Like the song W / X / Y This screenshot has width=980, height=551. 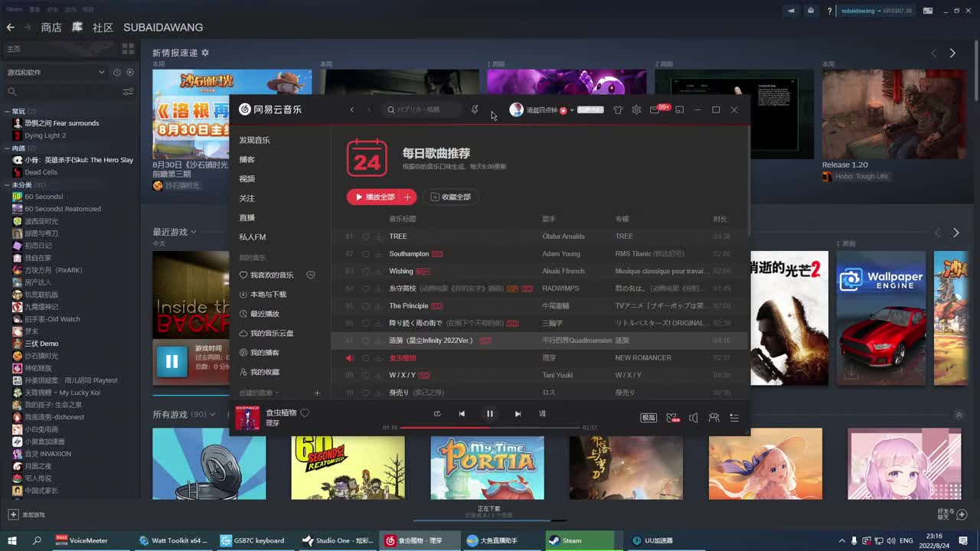point(366,376)
